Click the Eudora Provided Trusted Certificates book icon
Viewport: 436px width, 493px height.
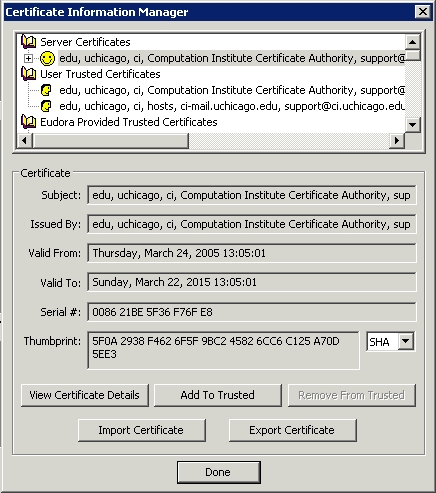point(29,122)
